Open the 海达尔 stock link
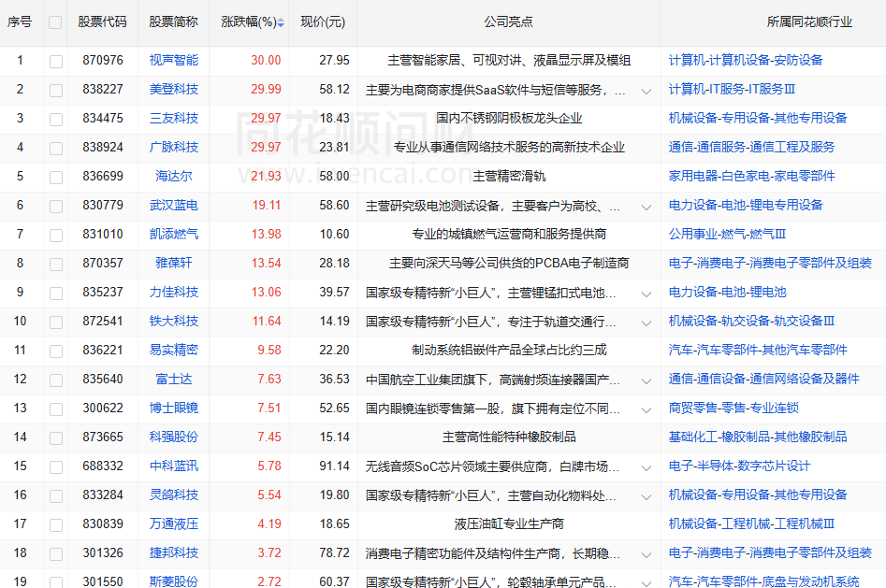Screen dimensions: 886x588 (174, 177)
